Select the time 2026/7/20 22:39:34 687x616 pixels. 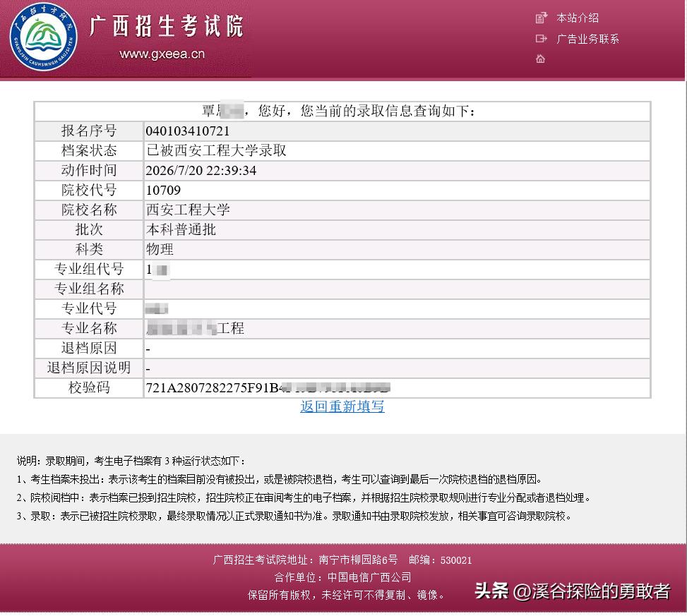[x=201, y=170]
